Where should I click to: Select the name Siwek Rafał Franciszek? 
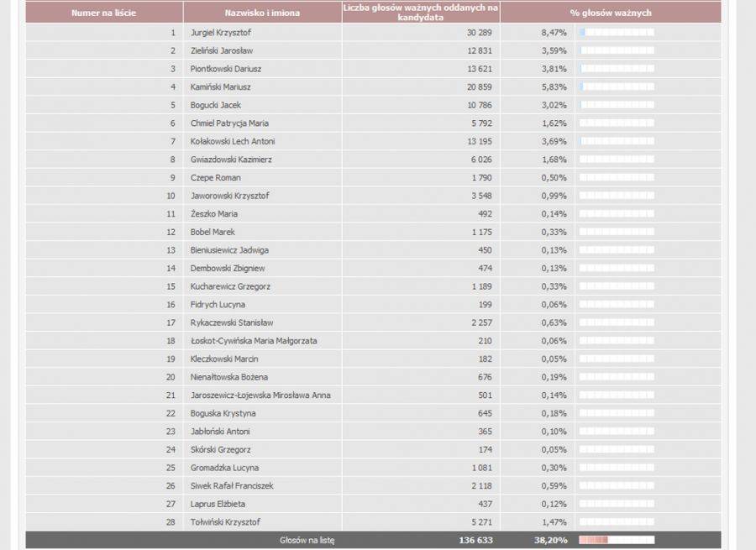232,486
